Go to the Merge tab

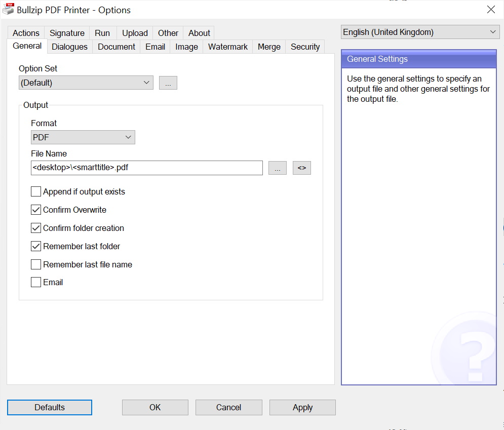[268, 46]
